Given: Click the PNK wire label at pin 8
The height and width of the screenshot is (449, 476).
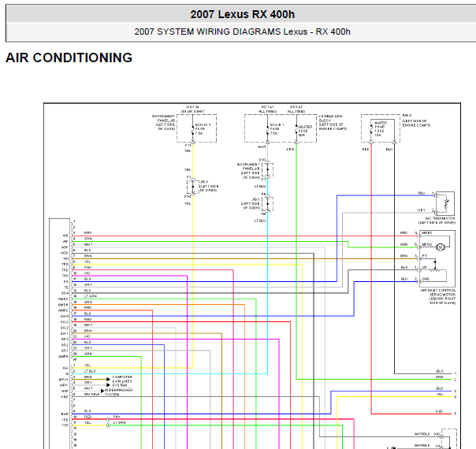Looking at the screenshot, I should (88, 267).
